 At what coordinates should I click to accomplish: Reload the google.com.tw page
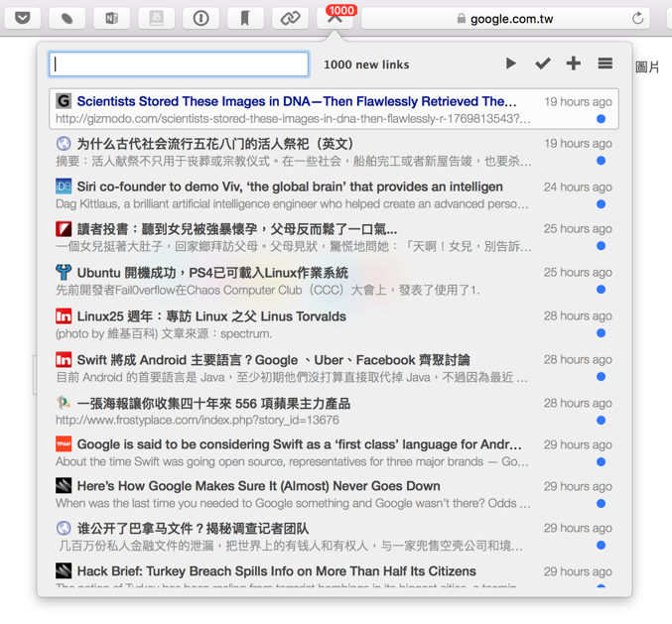click(x=637, y=18)
